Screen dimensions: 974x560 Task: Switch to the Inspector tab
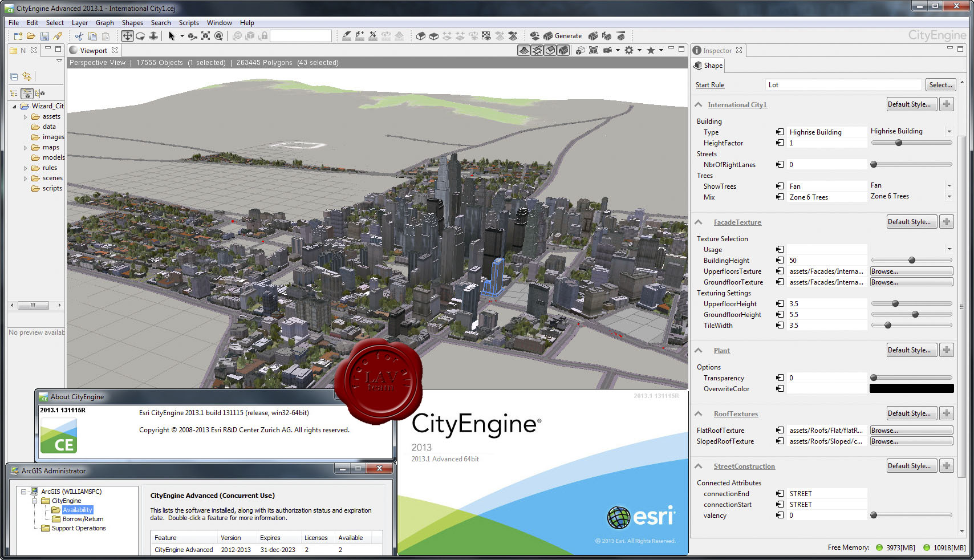(717, 51)
